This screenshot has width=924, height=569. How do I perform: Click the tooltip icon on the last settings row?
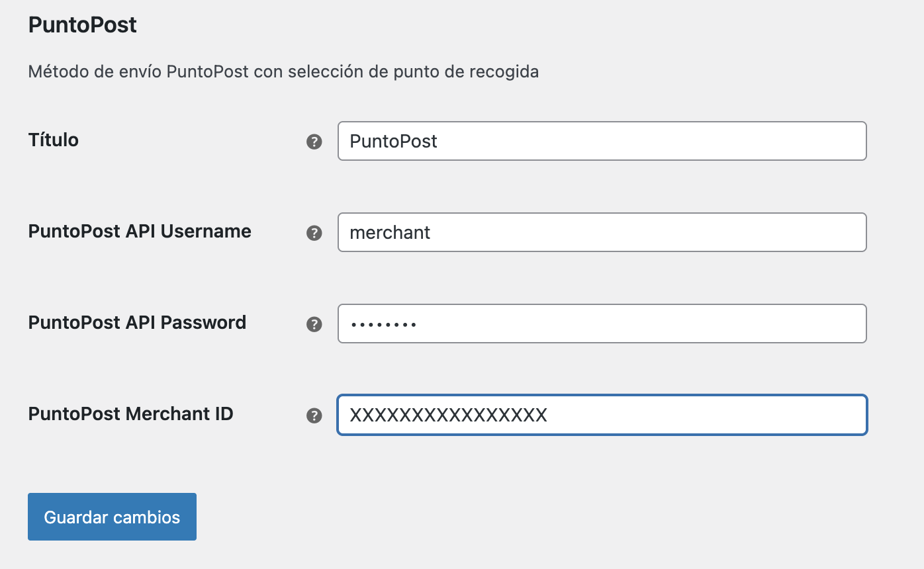[314, 416]
